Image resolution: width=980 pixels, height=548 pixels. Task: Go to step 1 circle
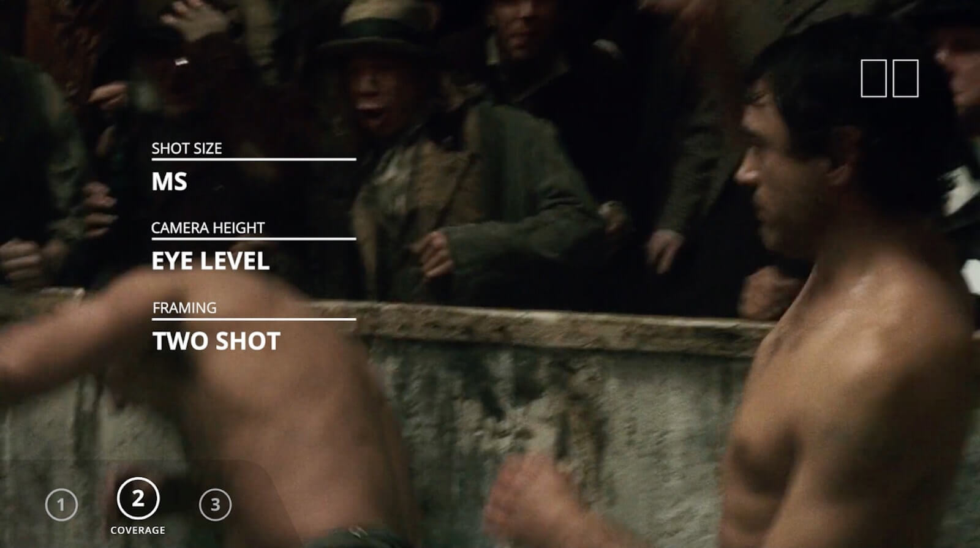tap(61, 505)
